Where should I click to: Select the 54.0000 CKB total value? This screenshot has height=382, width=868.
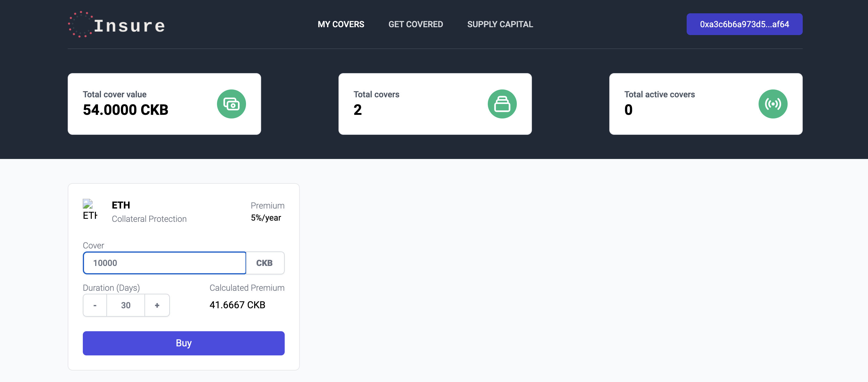125,110
